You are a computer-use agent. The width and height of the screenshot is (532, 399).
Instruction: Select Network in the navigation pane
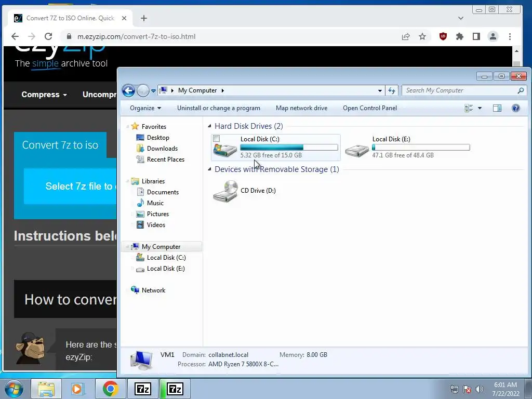pos(153,290)
